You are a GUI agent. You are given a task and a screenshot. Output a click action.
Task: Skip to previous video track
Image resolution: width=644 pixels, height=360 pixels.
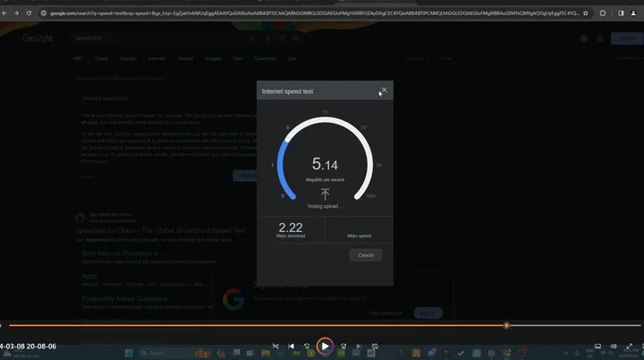(x=291, y=346)
